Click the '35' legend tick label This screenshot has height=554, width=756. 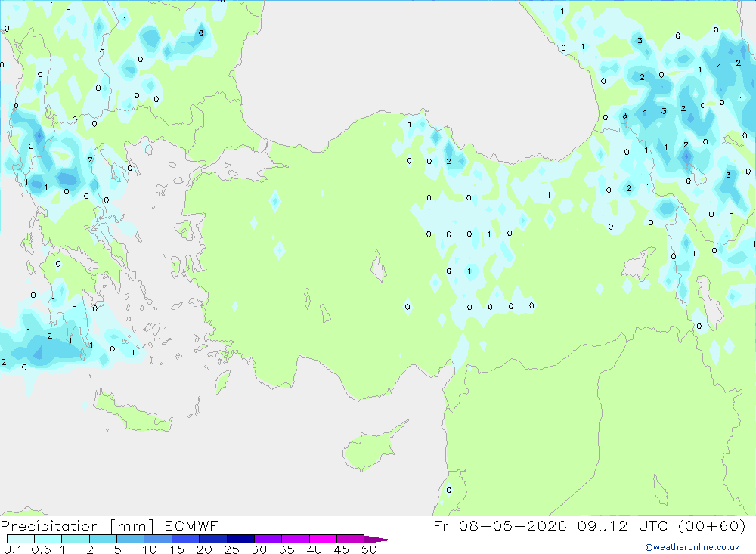click(287, 549)
